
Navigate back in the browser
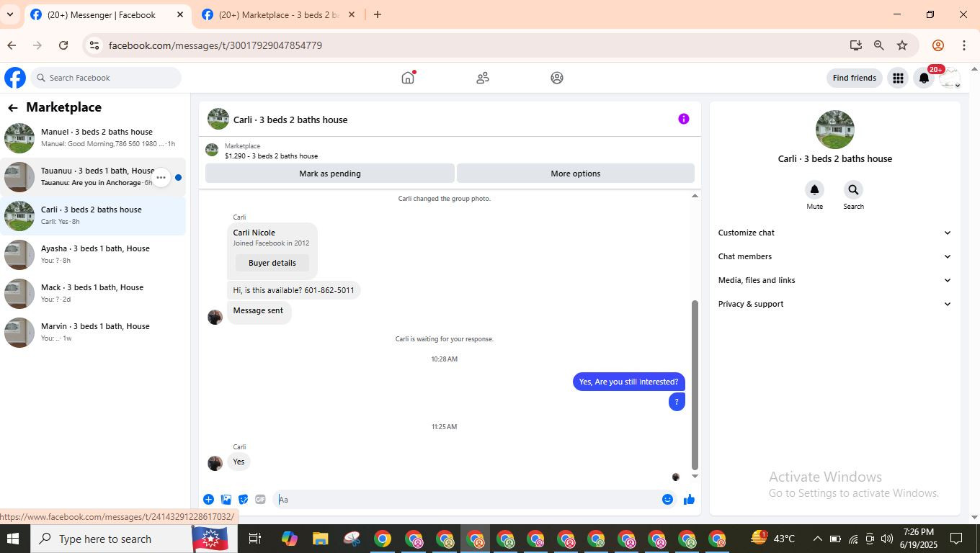coord(12,45)
